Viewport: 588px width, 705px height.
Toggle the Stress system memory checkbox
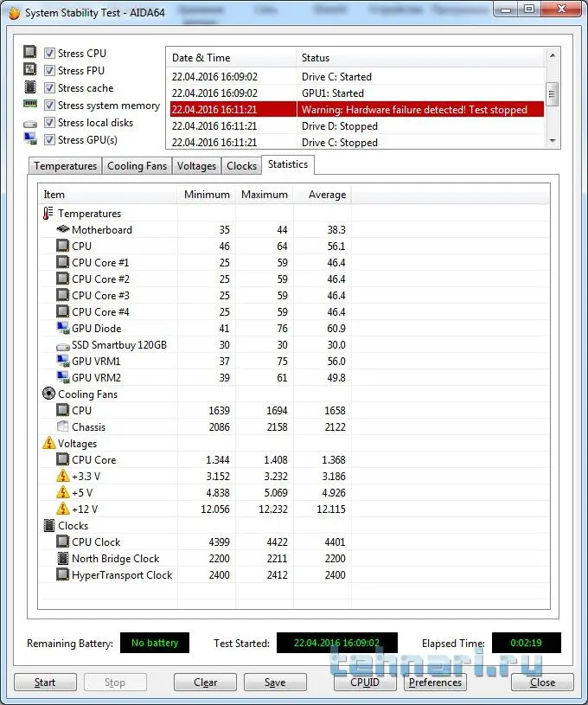(49, 106)
